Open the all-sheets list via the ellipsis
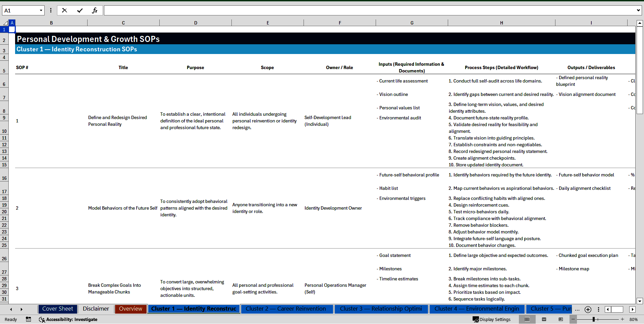The image size is (644, 324). [x=577, y=309]
